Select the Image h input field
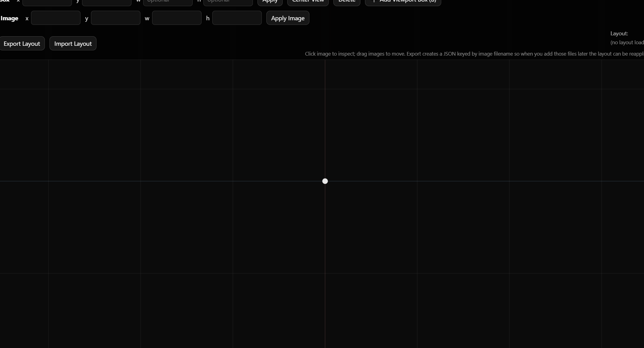Viewport: 644px width, 348px height. (x=237, y=18)
